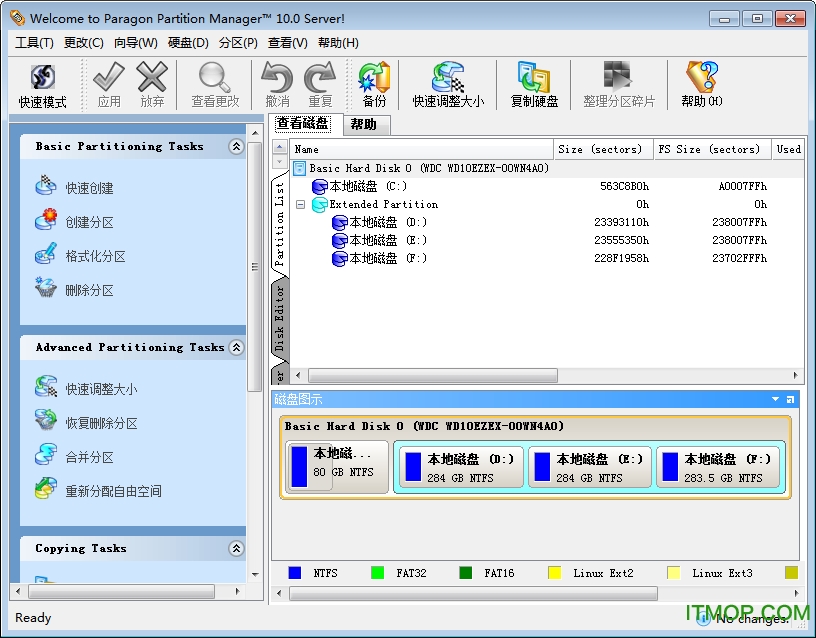
Task: Click the 快速模式 toolbar icon
Action: tap(42, 85)
